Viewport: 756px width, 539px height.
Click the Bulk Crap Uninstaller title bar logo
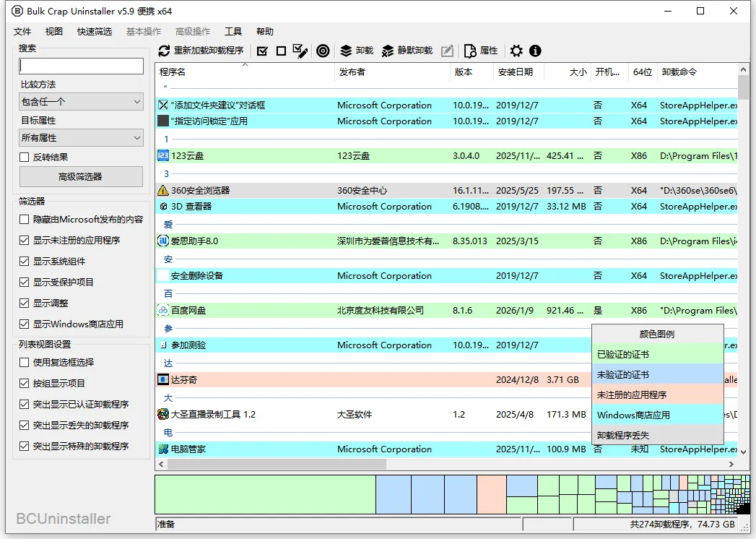coord(17,11)
